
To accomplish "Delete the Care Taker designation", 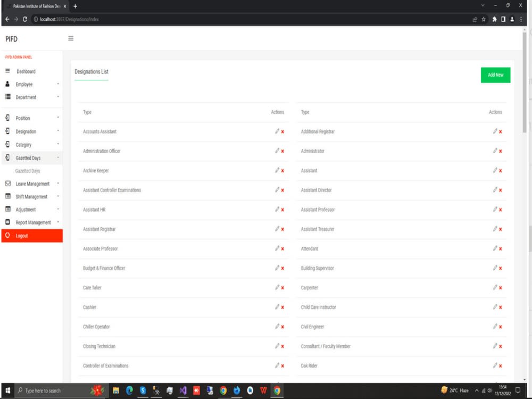I will click(x=282, y=288).
